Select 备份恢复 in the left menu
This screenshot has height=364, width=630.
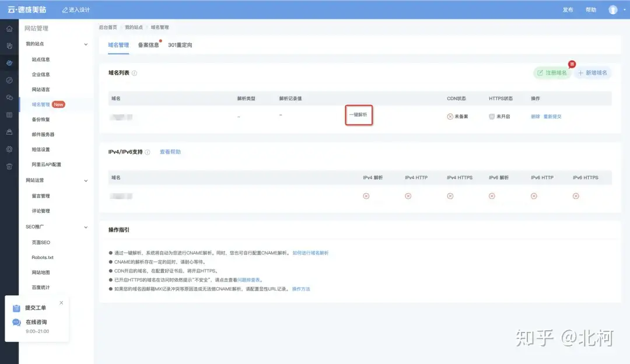[x=41, y=120]
